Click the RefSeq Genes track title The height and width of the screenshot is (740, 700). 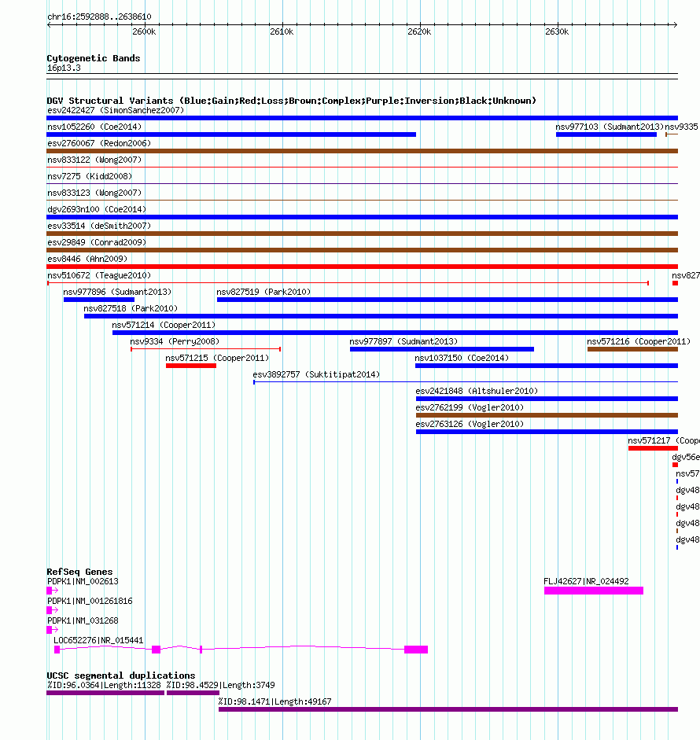click(x=79, y=572)
